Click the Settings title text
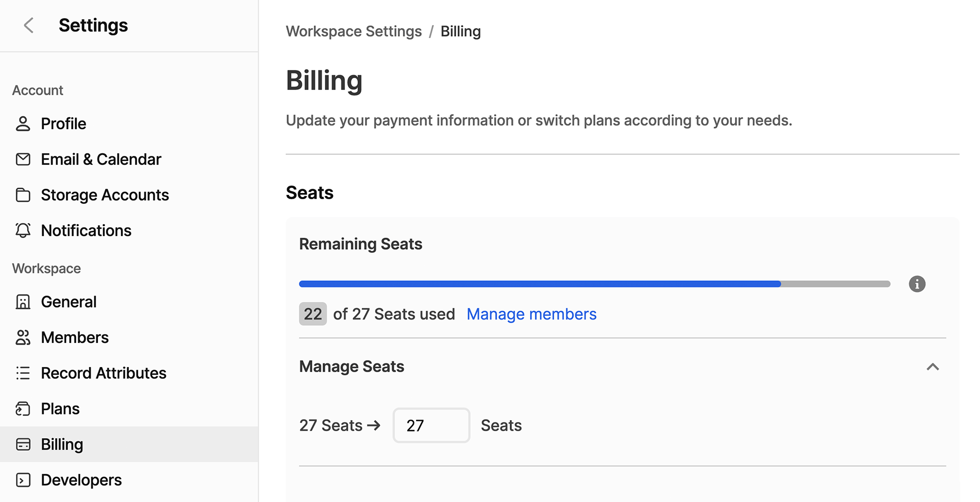Viewport: 980px width, 502px height. pos(93,25)
